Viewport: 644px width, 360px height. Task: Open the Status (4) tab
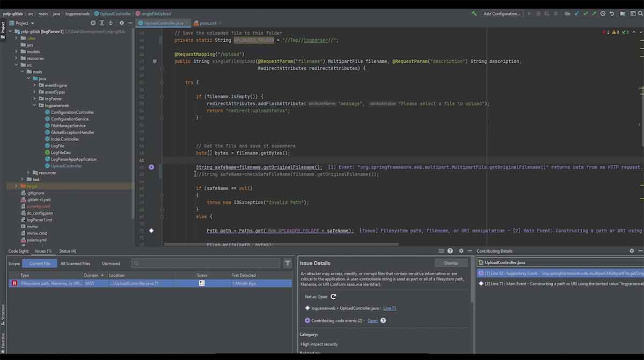68,251
